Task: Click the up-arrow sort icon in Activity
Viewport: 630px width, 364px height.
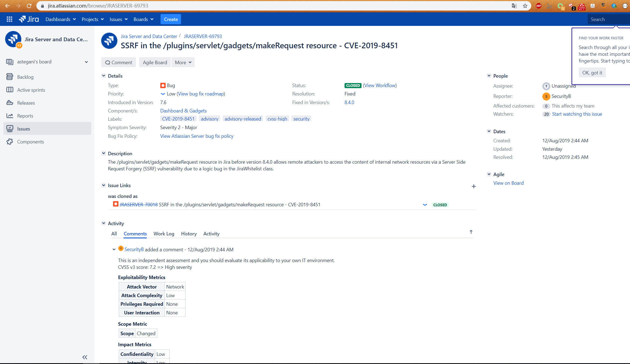Action: (x=471, y=232)
